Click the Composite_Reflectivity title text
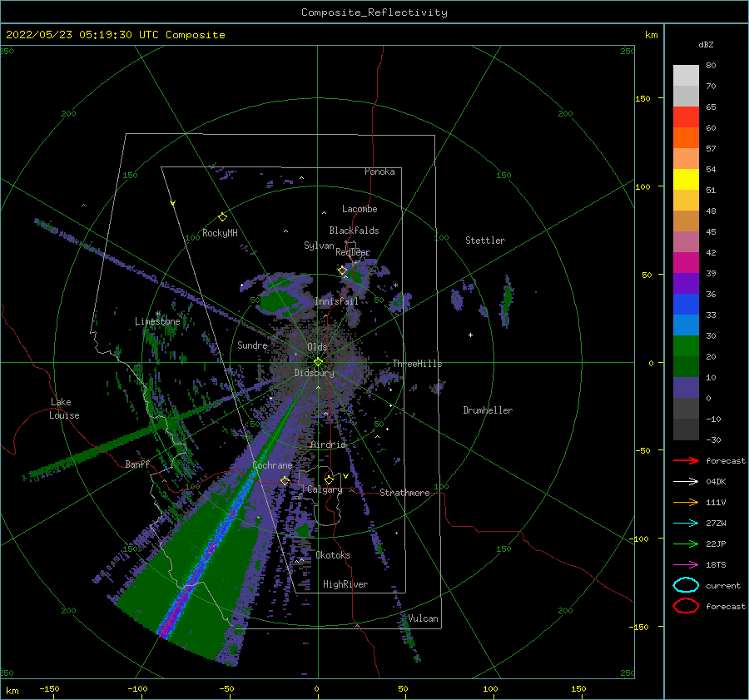The width and height of the screenshot is (749, 700). (x=374, y=12)
